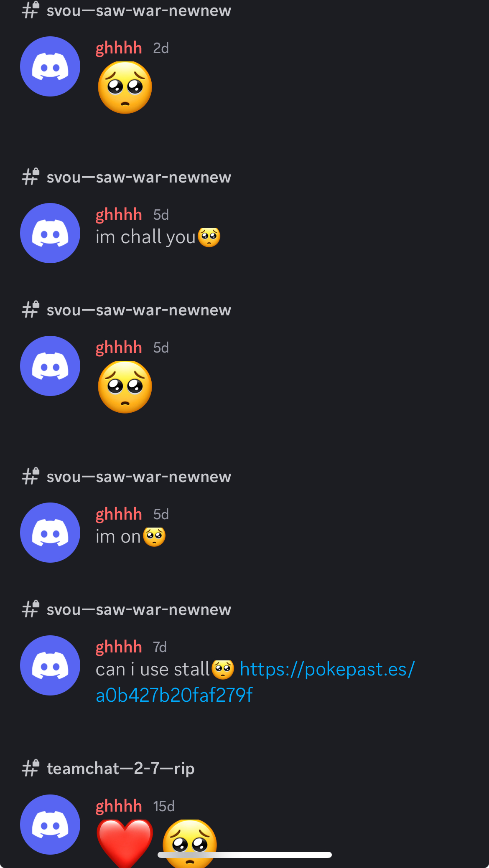
Task: Open svou—saw-war-newnew channel above the 2d message
Action: pos(139,10)
